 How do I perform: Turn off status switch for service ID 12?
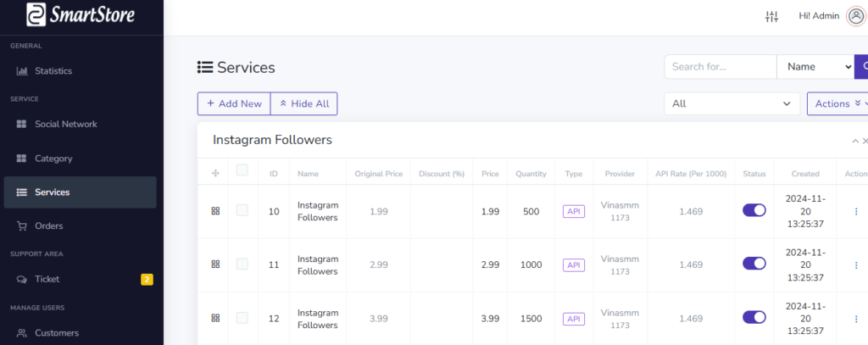754,317
